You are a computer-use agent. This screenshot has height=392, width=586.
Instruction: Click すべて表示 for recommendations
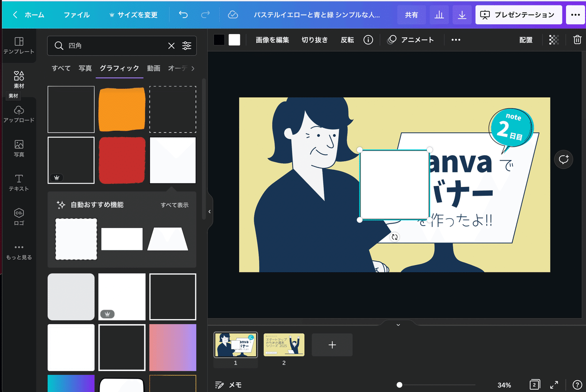coord(174,205)
